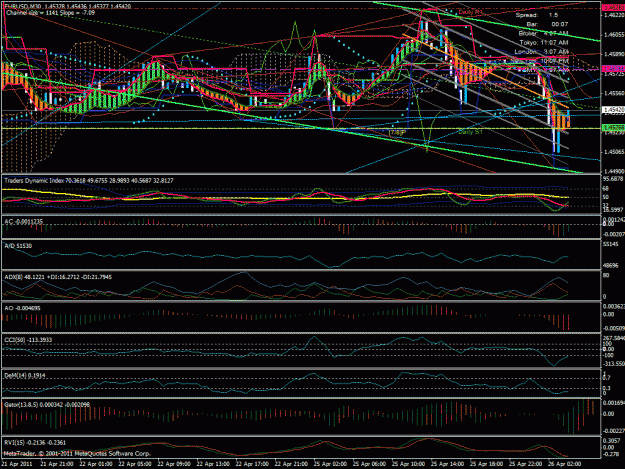Select the Traders Dynamic Index indicator label

click(88, 181)
